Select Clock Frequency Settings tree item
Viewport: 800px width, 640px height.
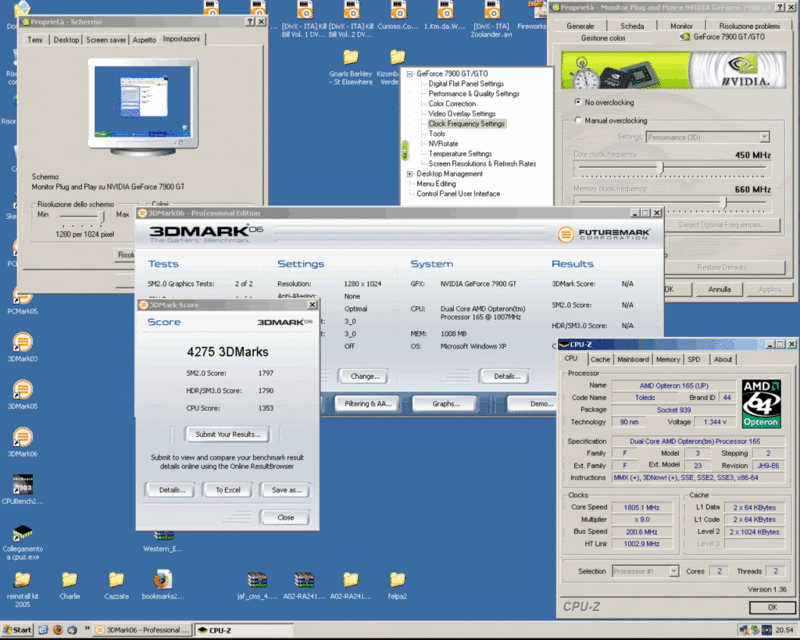click(x=466, y=124)
